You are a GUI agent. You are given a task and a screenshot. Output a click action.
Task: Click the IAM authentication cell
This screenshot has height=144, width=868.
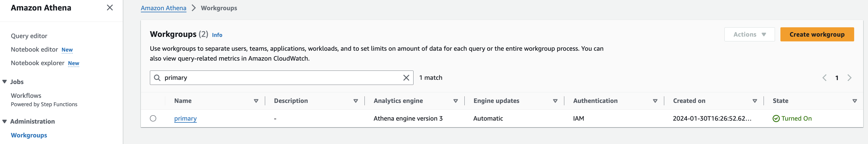click(x=578, y=118)
